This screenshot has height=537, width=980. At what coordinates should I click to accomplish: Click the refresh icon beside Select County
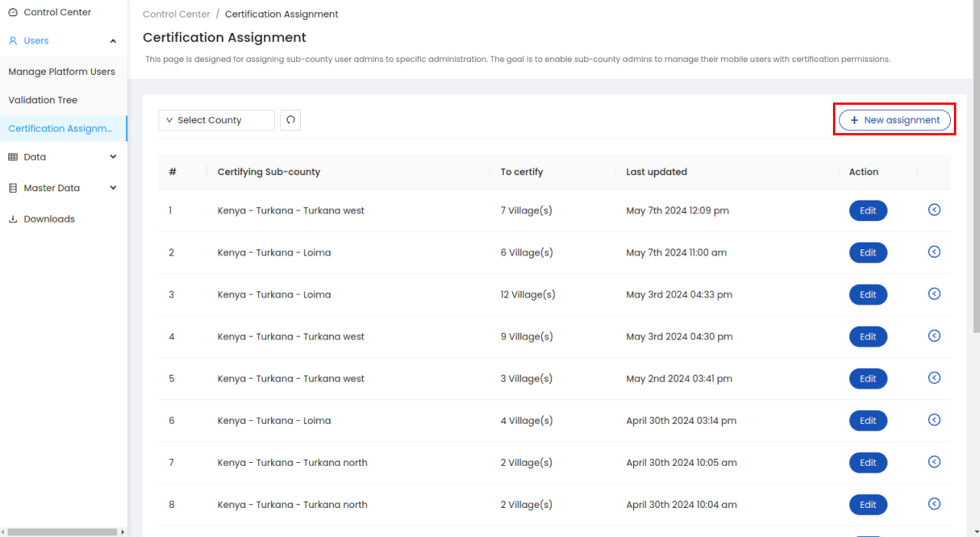290,120
